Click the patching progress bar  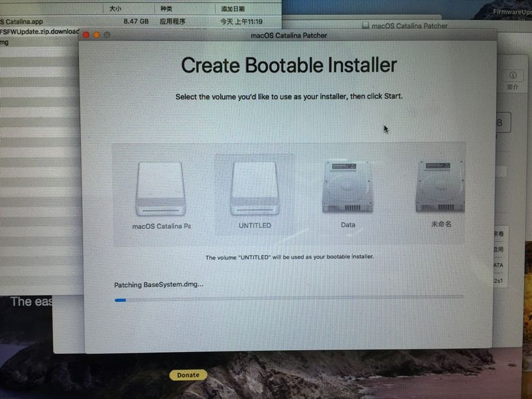click(289, 299)
